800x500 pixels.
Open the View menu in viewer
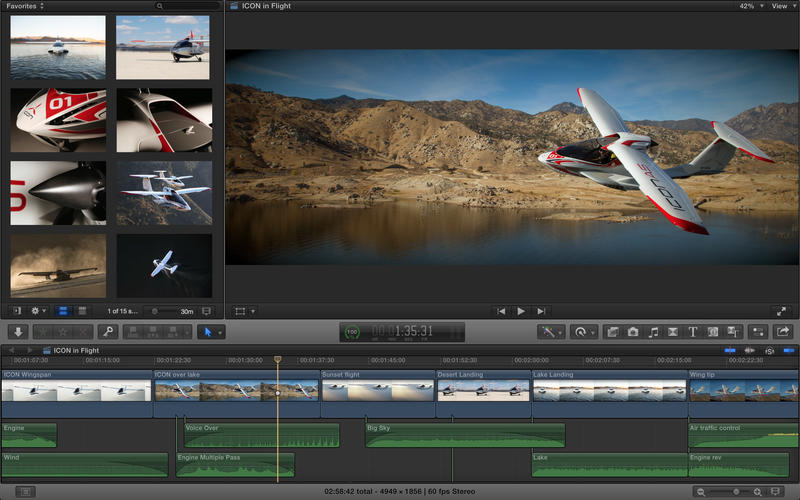click(780, 6)
